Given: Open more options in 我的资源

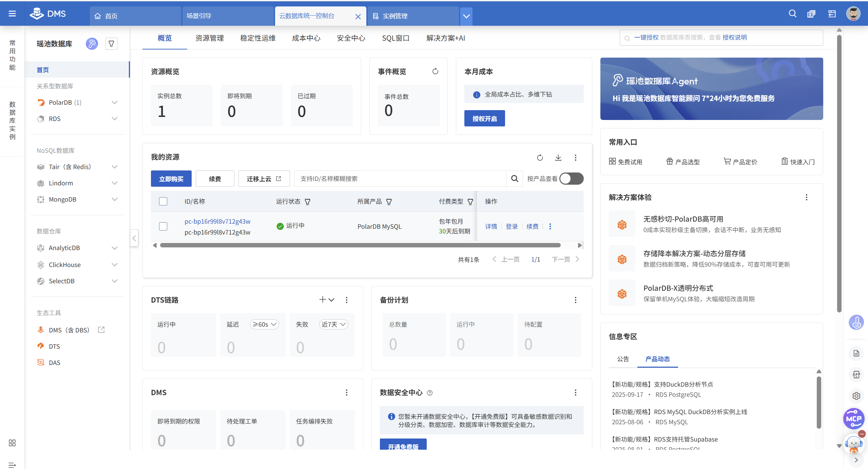Looking at the screenshot, I should pos(576,158).
